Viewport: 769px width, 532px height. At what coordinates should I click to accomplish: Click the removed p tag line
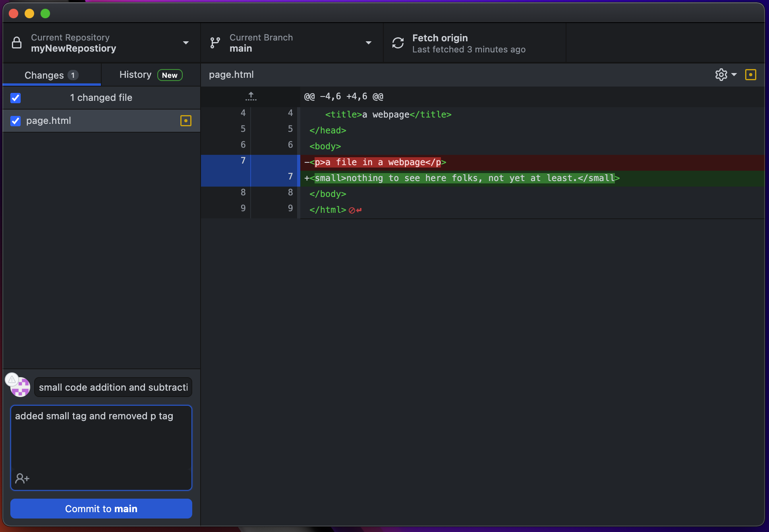point(532,162)
